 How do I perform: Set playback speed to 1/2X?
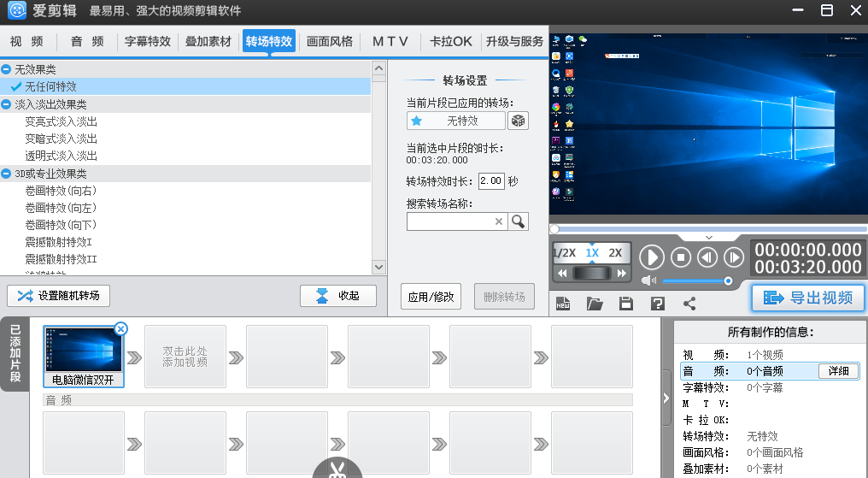coord(566,253)
